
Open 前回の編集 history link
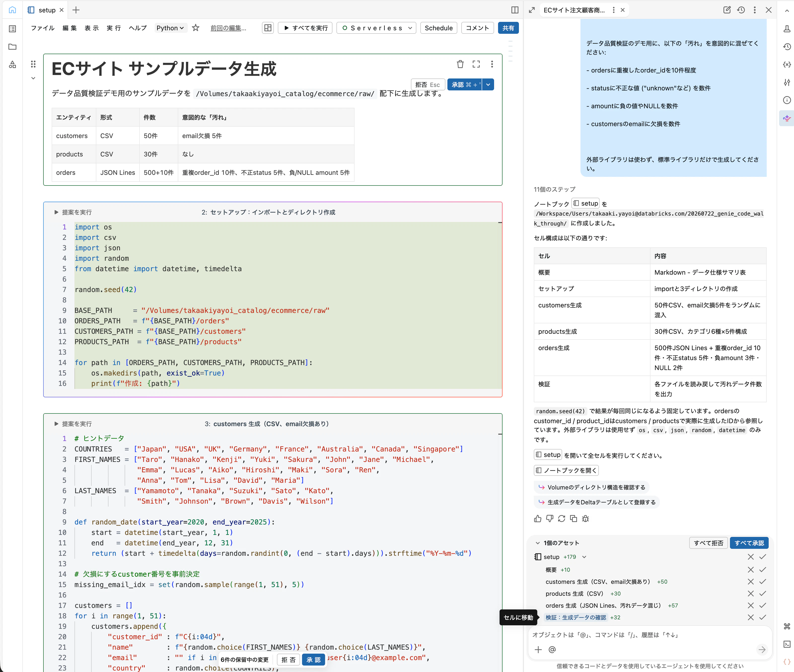tap(228, 28)
